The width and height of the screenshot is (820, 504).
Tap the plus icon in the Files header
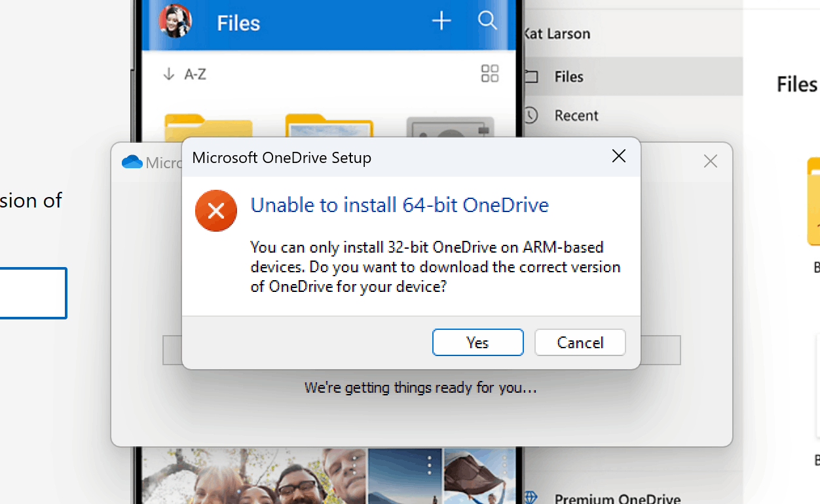441,20
